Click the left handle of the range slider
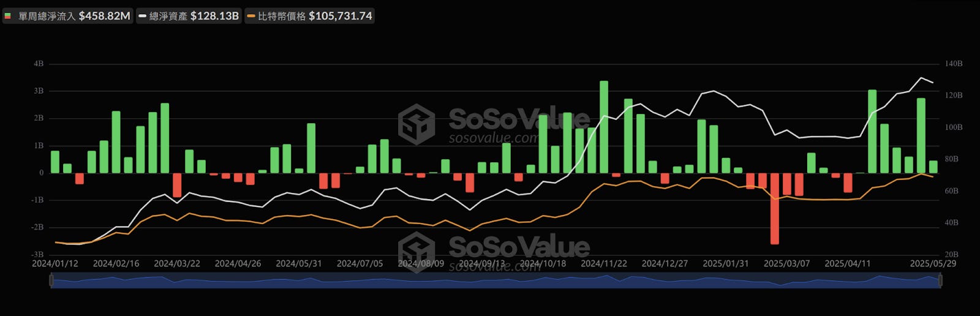Screen dimensions: 980x316 click(51, 280)
